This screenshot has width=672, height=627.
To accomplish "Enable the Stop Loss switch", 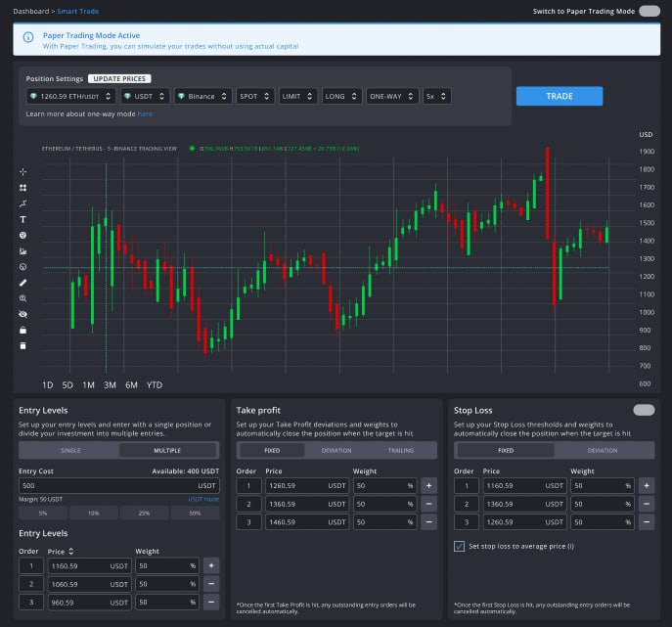I will 644,410.
